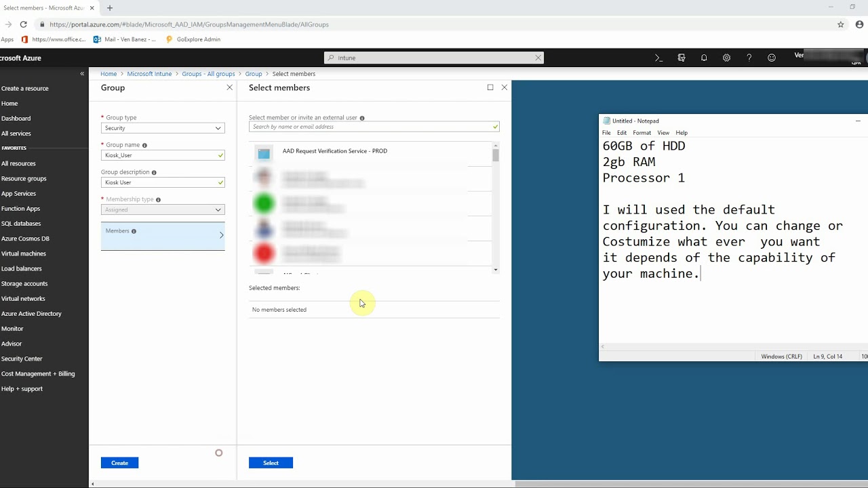
Task: Show info for Group description field
Action: point(154,172)
